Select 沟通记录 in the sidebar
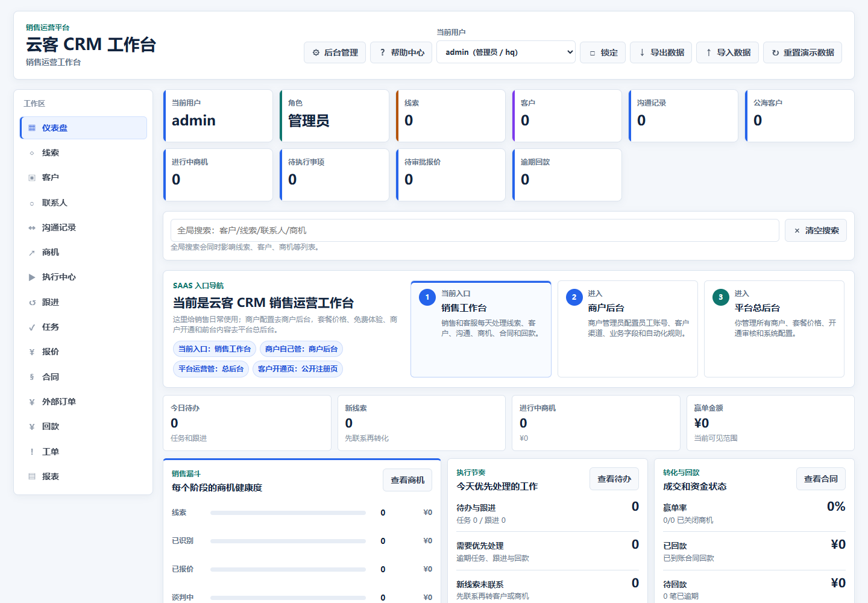Image resolution: width=868 pixels, height=603 pixels. click(x=83, y=228)
